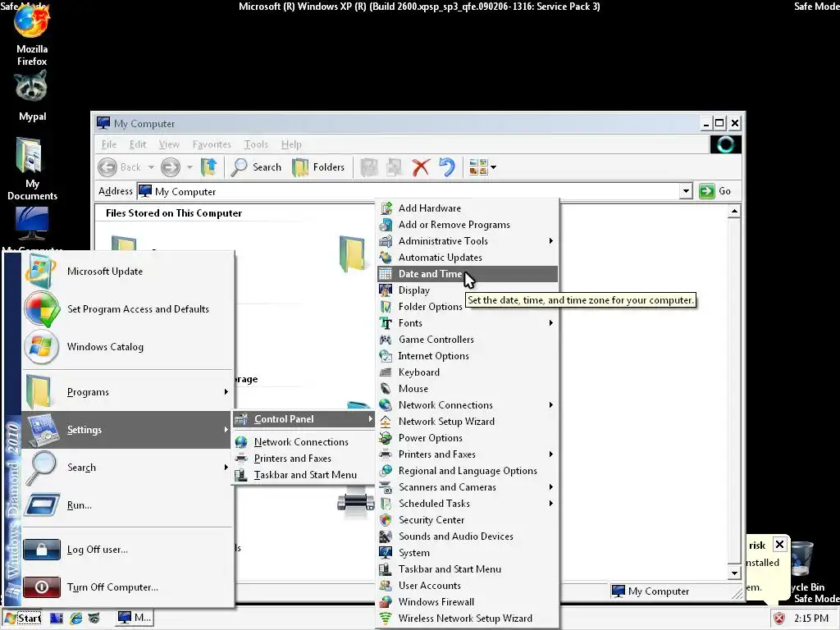Click the Sounds and Audio Devices icon

[x=386, y=536]
